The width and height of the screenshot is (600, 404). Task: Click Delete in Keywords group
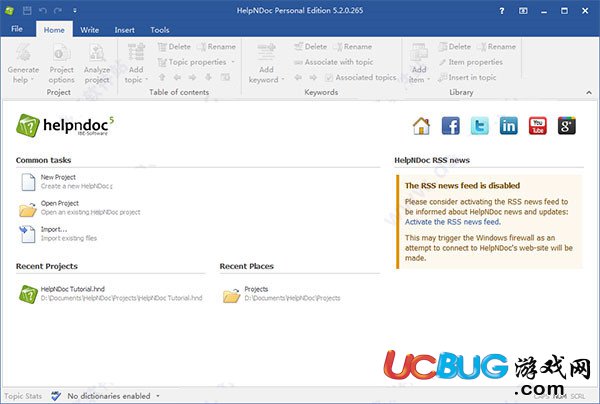[310, 47]
